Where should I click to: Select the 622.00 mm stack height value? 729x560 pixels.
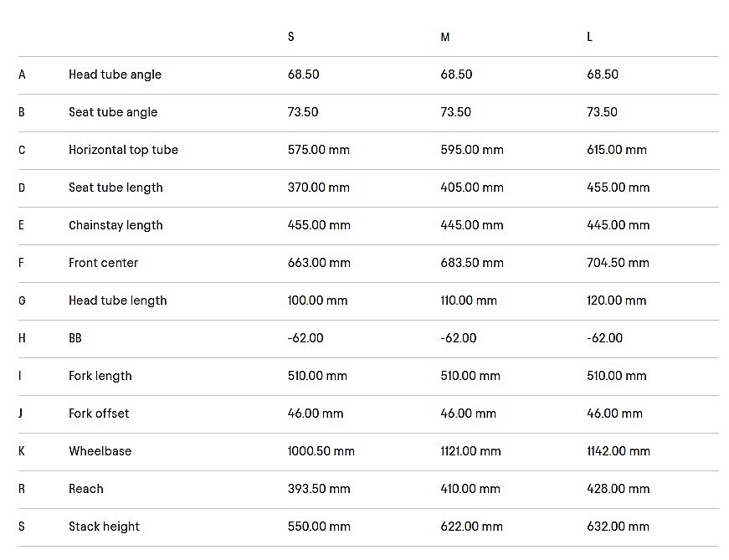pyautogui.click(x=472, y=527)
